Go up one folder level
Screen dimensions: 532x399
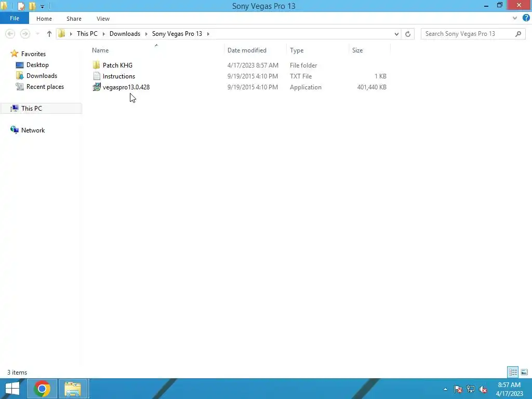tap(49, 34)
